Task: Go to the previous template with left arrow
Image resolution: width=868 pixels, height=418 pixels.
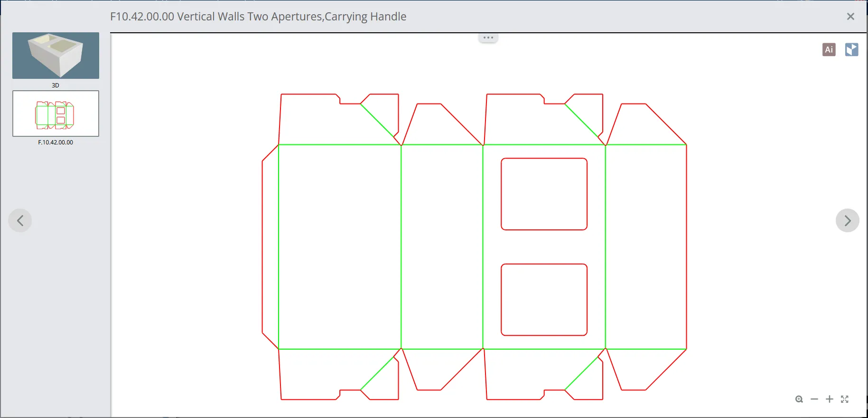Action: 20,220
